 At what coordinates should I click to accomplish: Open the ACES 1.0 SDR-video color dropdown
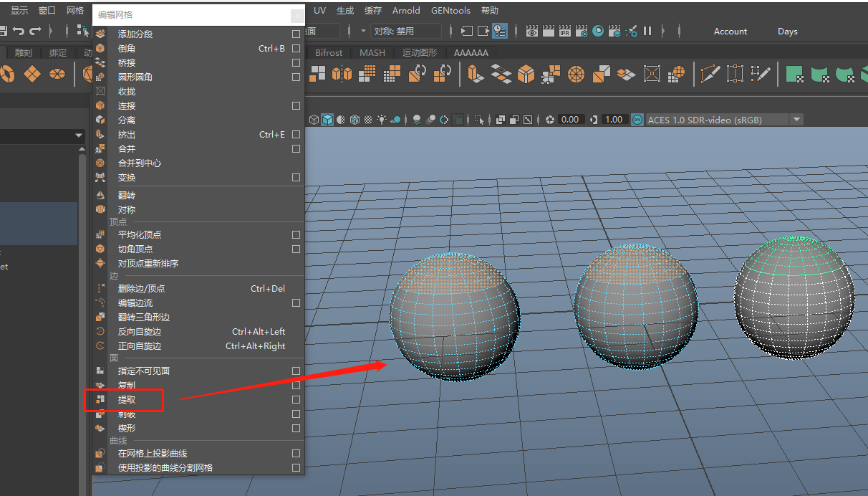tap(796, 120)
